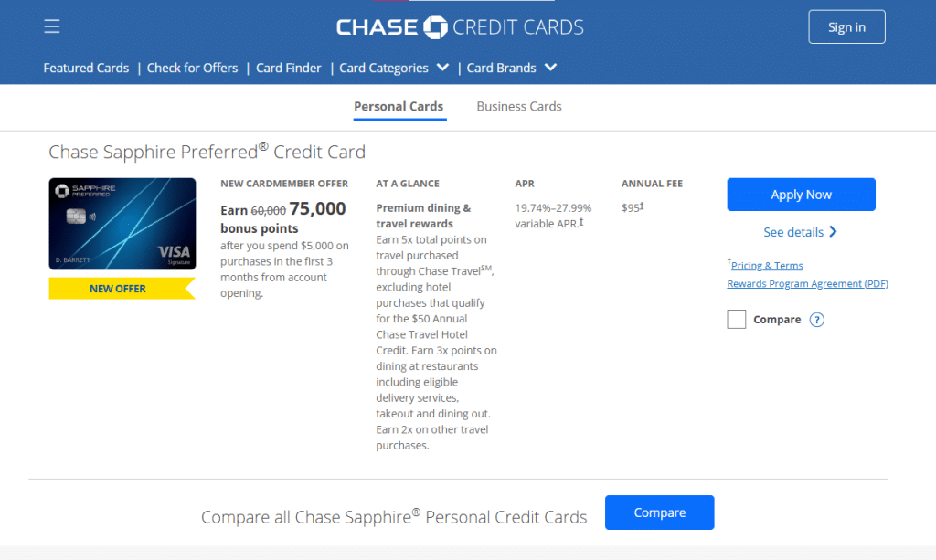The width and height of the screenshot is (936, 560).
Task: Open the Pricing & Terms link
Action: (x=767, y=266)
